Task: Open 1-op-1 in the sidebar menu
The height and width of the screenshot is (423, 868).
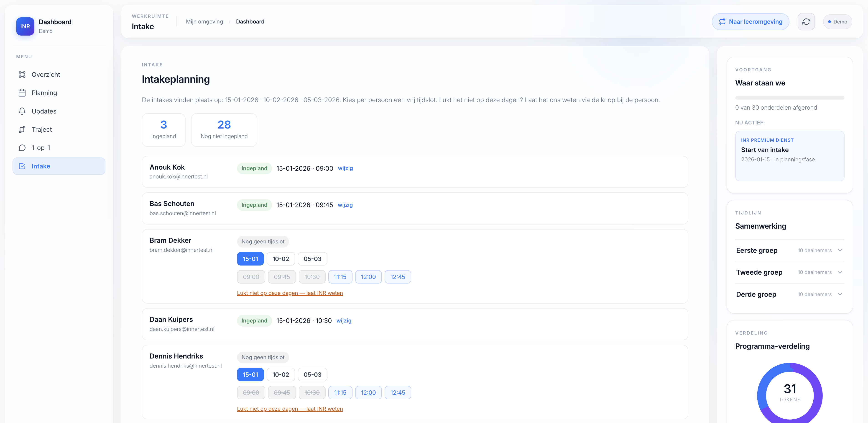Action: coord(59,148)
